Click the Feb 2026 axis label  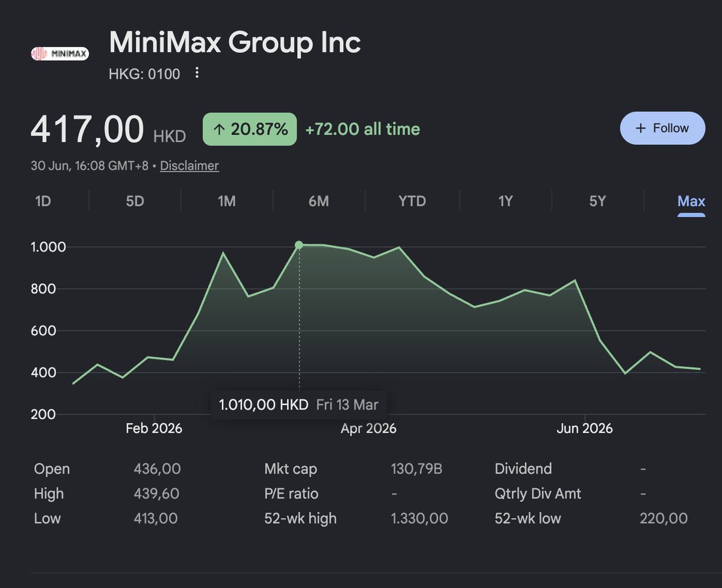[x=153, y=429]
